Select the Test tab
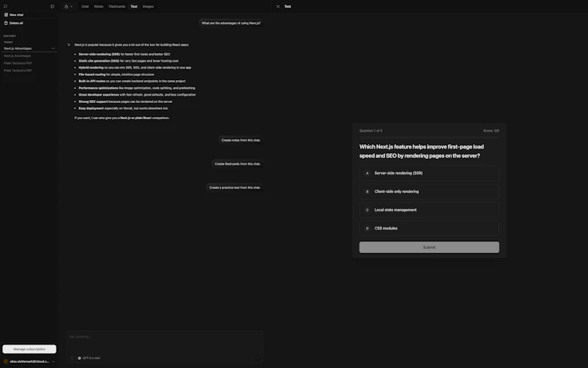The width and height of the screenshot is (588, 368). pyautogui.click(x=134, y=7)
